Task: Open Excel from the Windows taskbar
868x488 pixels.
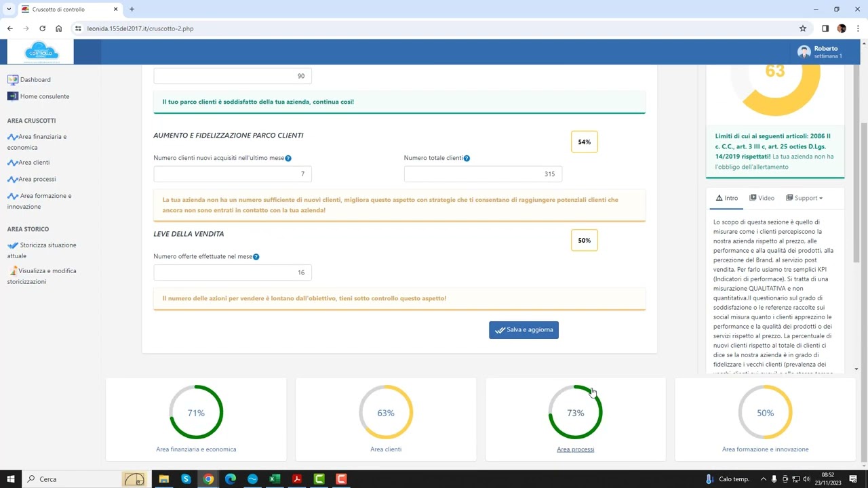Action: coord(275,479)
